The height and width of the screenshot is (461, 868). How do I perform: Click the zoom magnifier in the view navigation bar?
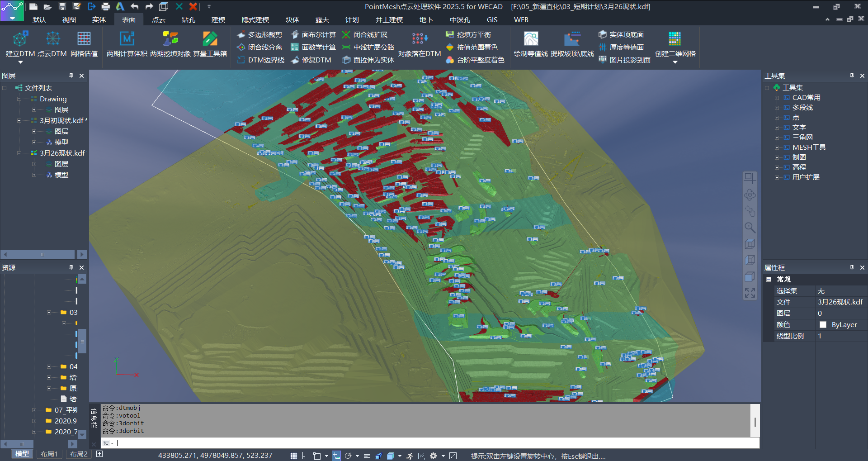click(x=750, y=228)
